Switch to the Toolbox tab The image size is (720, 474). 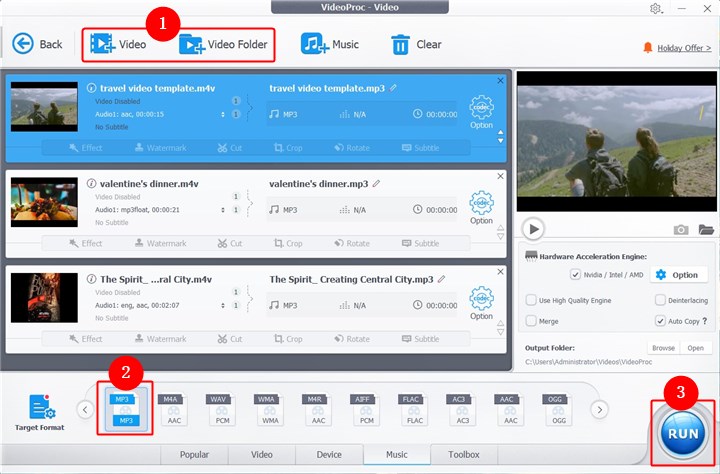click(x=464, y=454)
